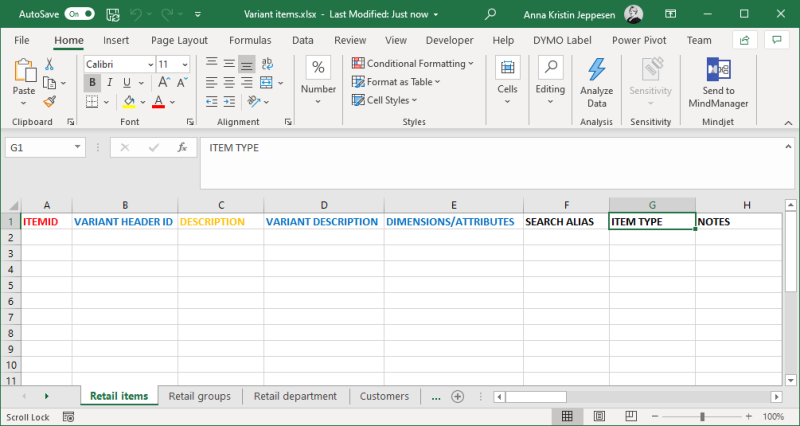Click the Paste clipboard icon
The image size is (800, 426).
(x=24, y=70)
